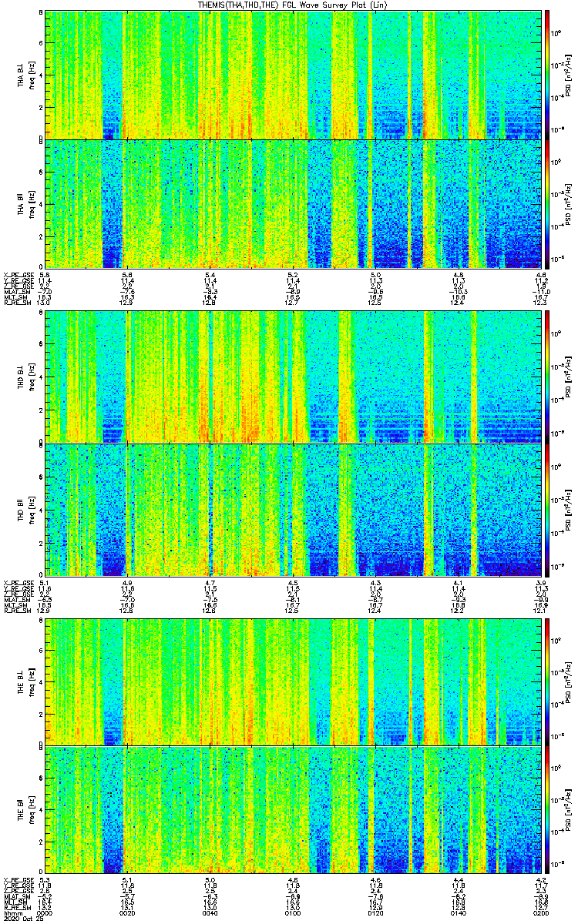Image resolution: width=578 pixels, height=924 pixels.
Task: Click the THD B-perpendicular freq [Hz] axis label
Action: [32, 378]
